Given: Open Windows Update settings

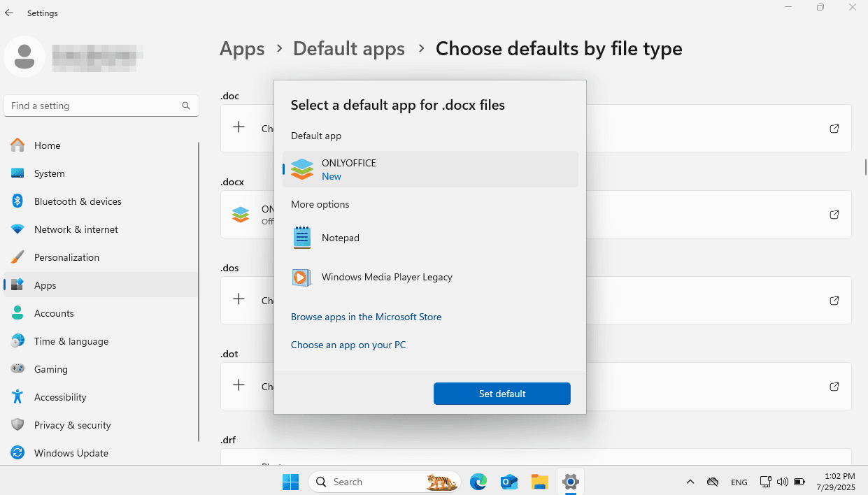Looking at the screenshot, I should (101, 453).
